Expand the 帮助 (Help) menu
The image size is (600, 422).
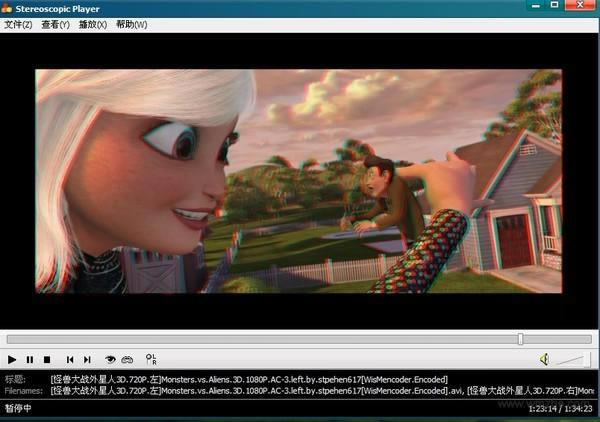[131, 24]
